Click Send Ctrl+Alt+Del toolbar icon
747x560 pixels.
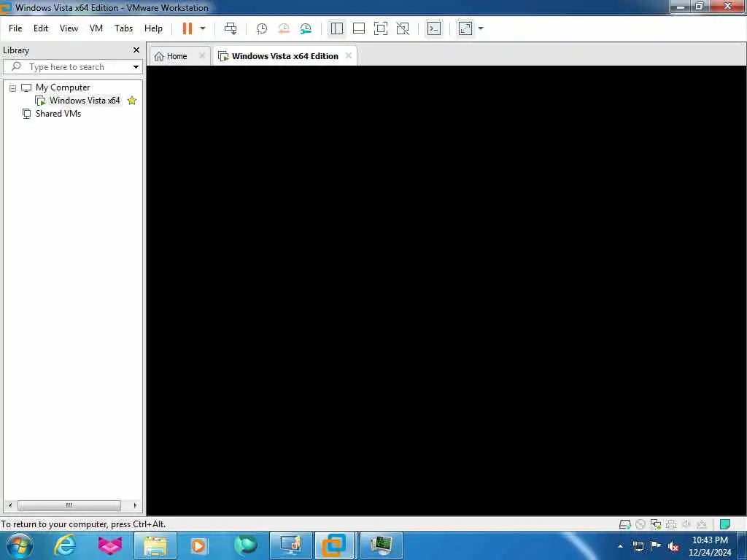click(231, 28)
